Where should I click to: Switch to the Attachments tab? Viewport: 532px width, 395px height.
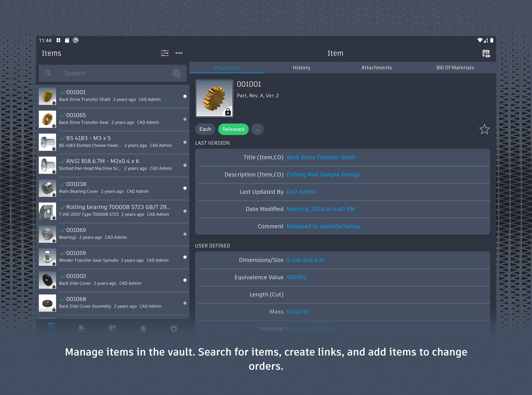(377, 68)
